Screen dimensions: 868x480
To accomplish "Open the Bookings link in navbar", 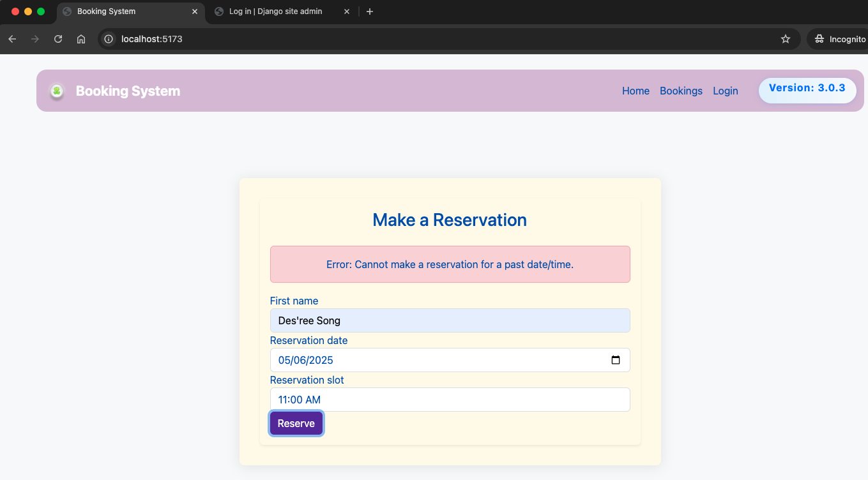I will pyautogui.click(x=681, y=91).
